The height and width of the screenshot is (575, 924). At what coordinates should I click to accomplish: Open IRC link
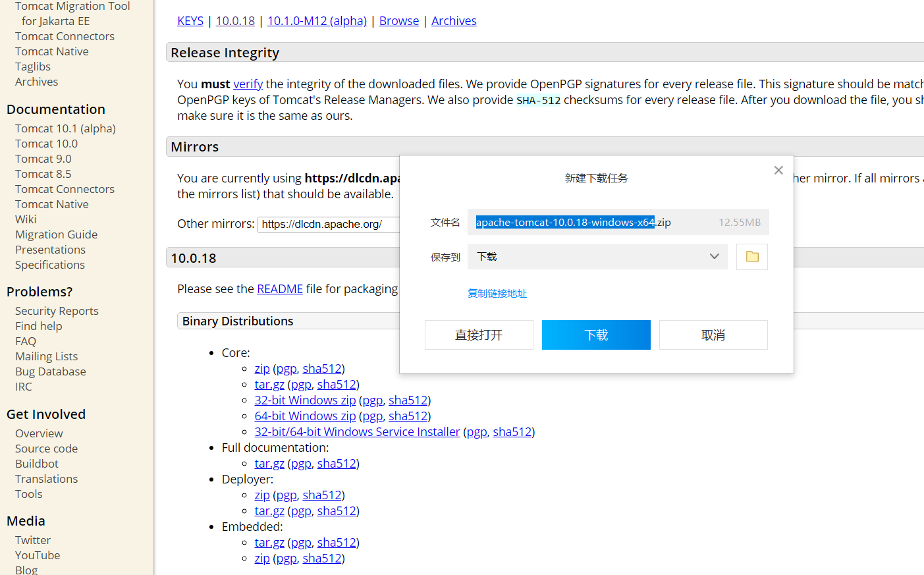(x=24, y=387)
